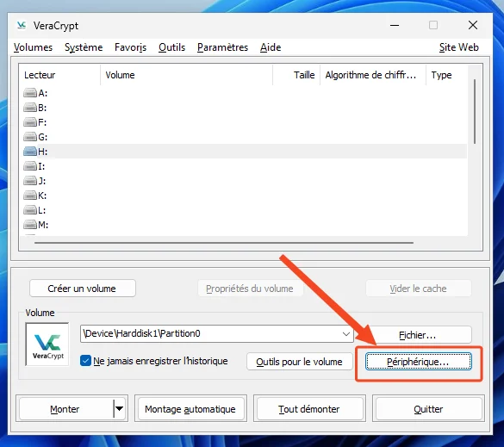Click the I: drive icon
Viewport: 504px width, 447px height.
[30, 166]
